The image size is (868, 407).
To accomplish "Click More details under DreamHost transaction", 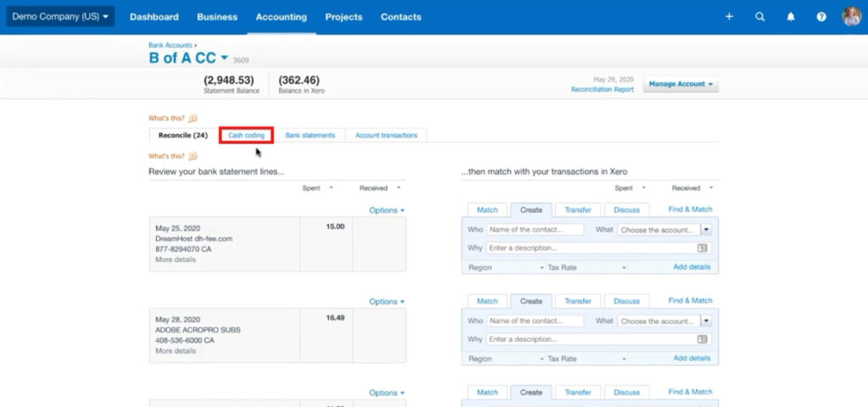I will (x=175, y=259).
